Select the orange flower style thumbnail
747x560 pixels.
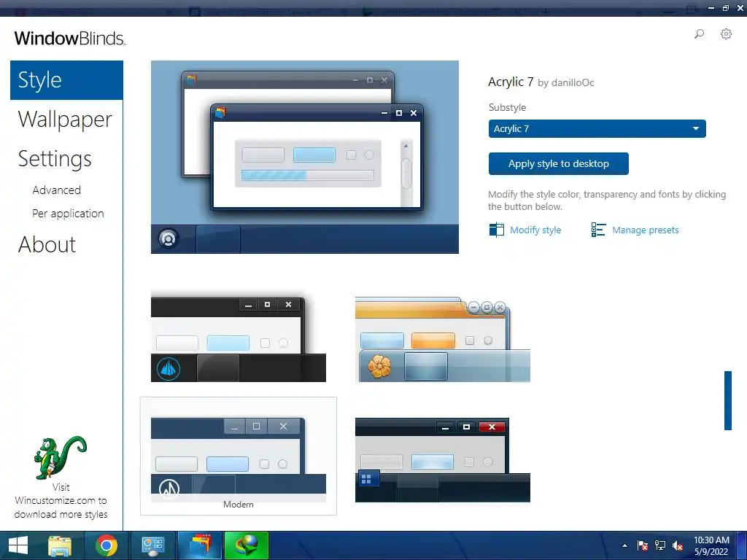click(x=443, y=339)
